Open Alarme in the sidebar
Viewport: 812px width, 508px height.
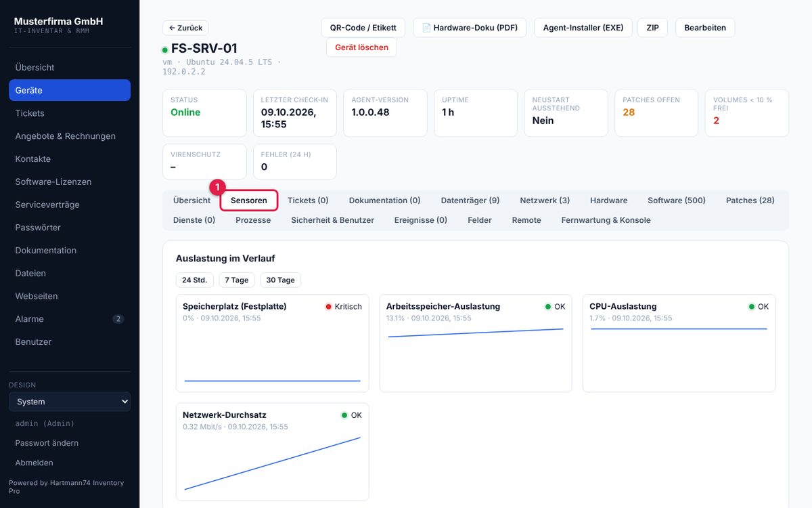pyautogui.click(x=70, y=319)
